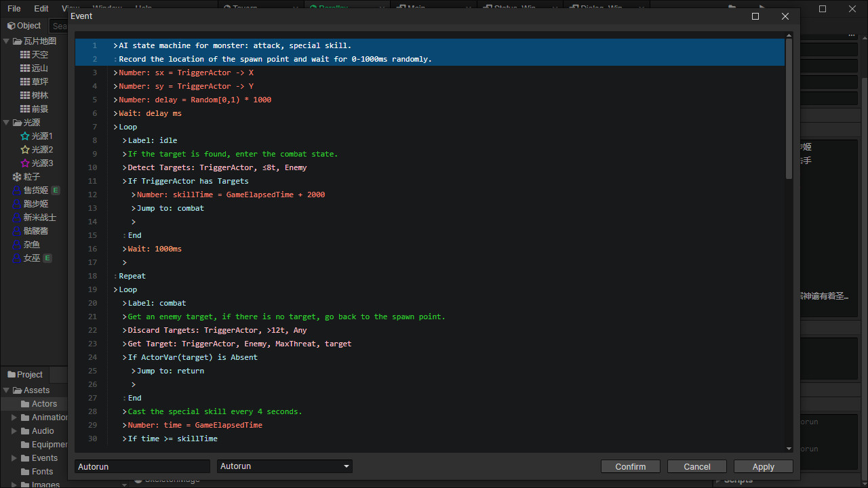This screenshot has height=488, width=868.
Task: Click the Autorun text input field
Action: tap(142, 466)
